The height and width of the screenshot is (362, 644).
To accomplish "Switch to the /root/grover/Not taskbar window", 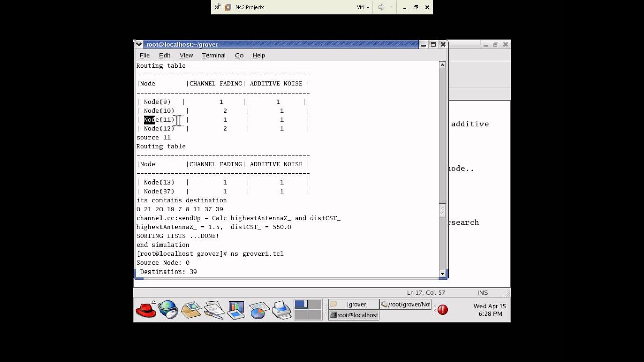I will point(406,304).
